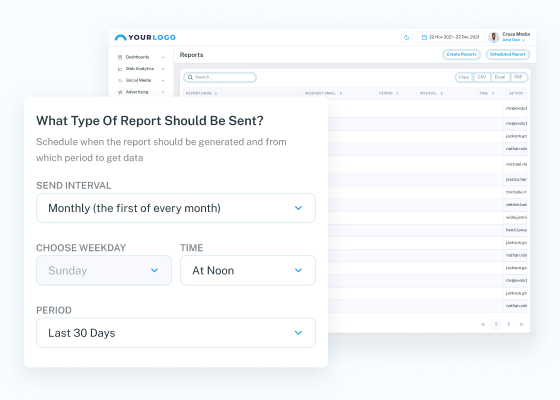Expand the Dashboards menu chevron
The image size is (560, 400).
point(163,57)
